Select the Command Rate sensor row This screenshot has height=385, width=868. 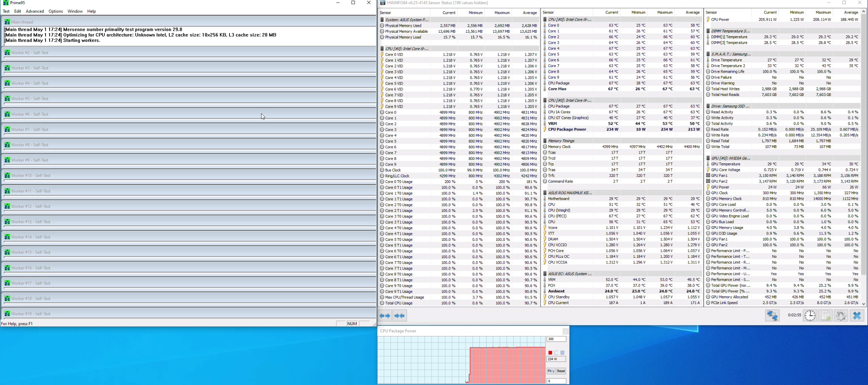point(622,181)
